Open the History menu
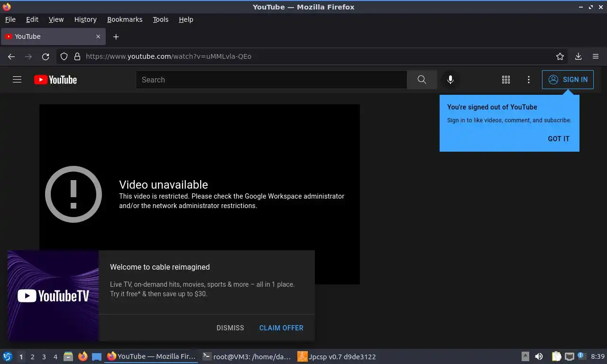 (x=85, y=19)
